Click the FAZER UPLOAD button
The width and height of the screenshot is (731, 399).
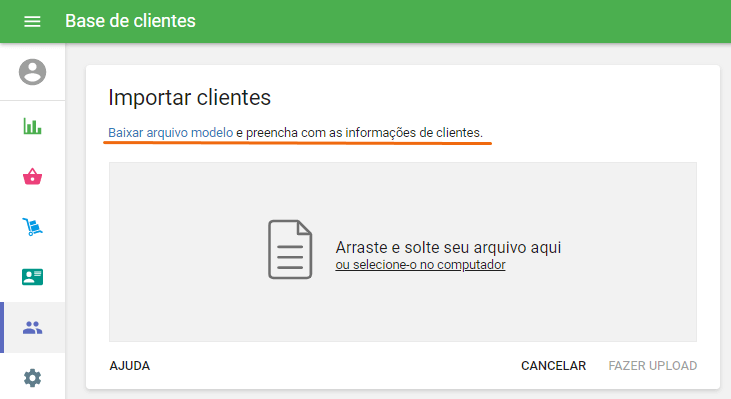pos(653,366)
